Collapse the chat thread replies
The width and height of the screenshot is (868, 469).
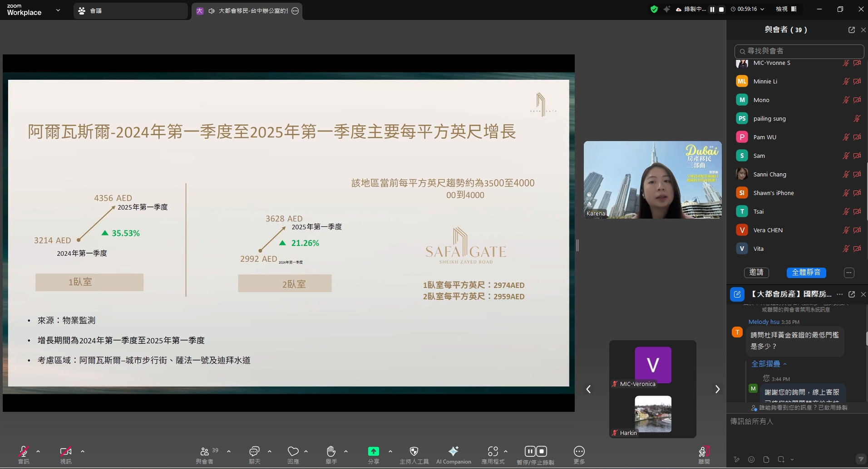click(x=769, y=364)
